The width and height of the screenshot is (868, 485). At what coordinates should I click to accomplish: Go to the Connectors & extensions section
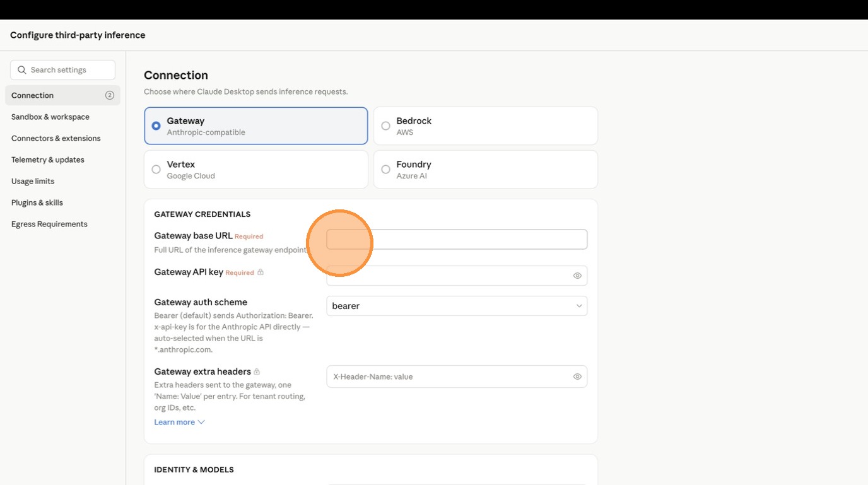pyautogui.click(x=56, y=138)
